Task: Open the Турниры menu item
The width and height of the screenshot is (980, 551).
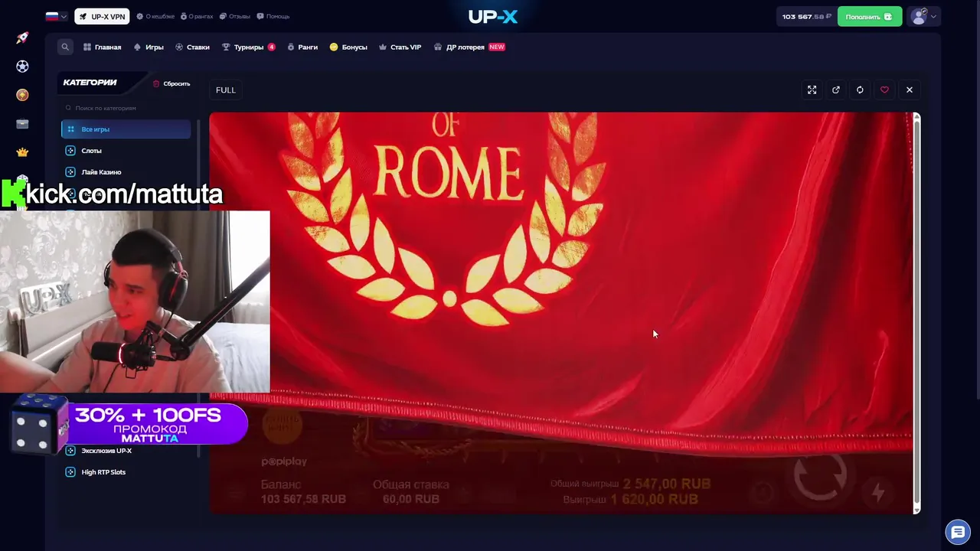Action: 248,47
